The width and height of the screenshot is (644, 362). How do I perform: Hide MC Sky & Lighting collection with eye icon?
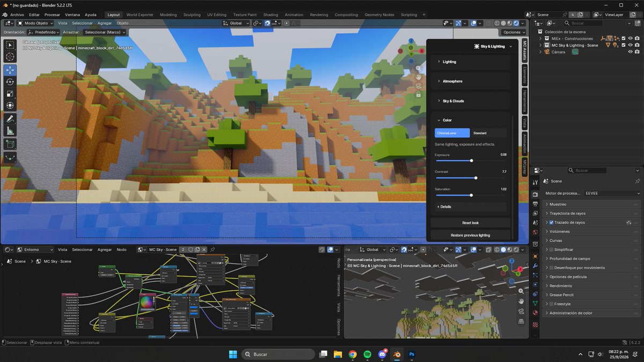[630, 45]
